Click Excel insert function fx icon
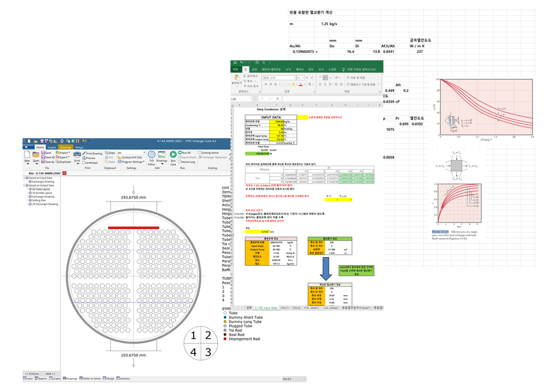554x392 pixels. pos(277,99)
